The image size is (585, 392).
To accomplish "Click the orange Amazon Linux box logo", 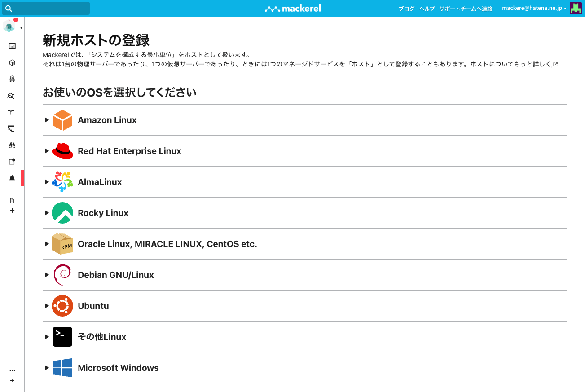I will click(x=62, y=120).
